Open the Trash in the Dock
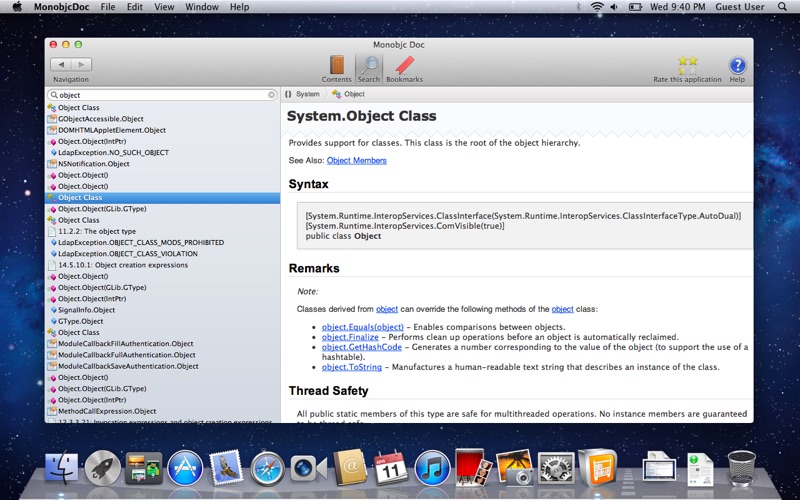This screenshot has width=800, height=500. point(741,468)
